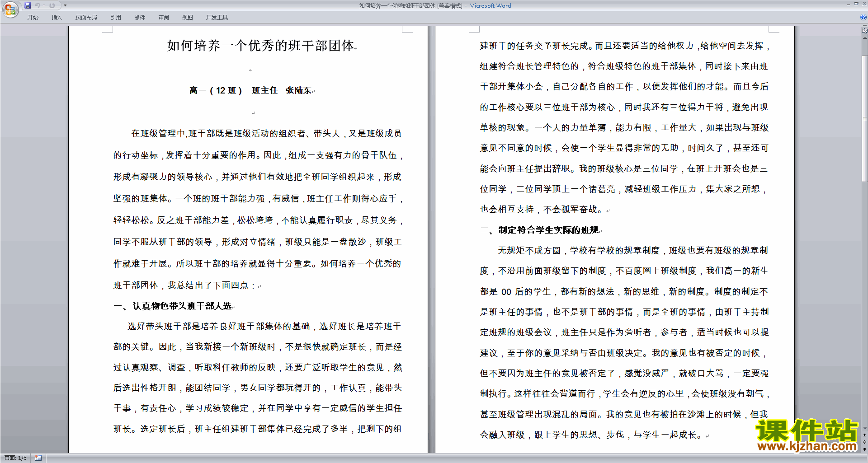Image resolution: width=868 pixels, height=463 pixels.
Task: Save document with the floppy disk icon
Action: [28, 5]
